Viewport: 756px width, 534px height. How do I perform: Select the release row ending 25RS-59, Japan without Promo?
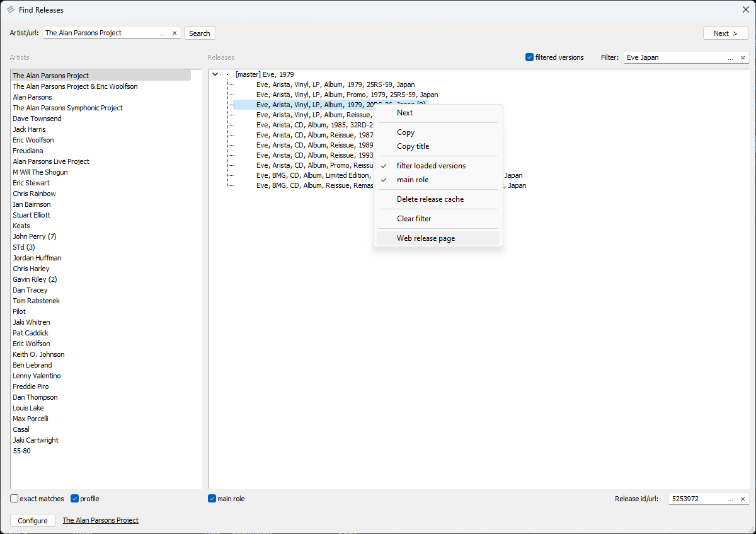click(x=335, y=84)
